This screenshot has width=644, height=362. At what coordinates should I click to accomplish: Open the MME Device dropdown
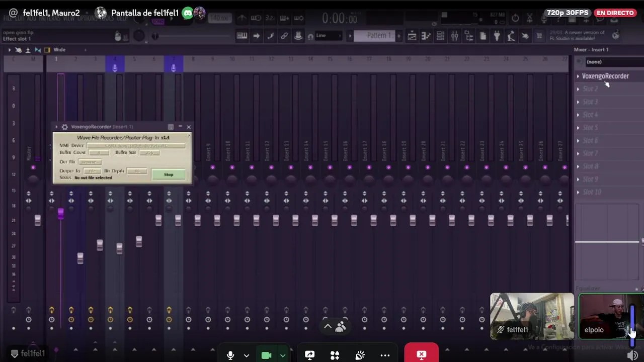136,145
